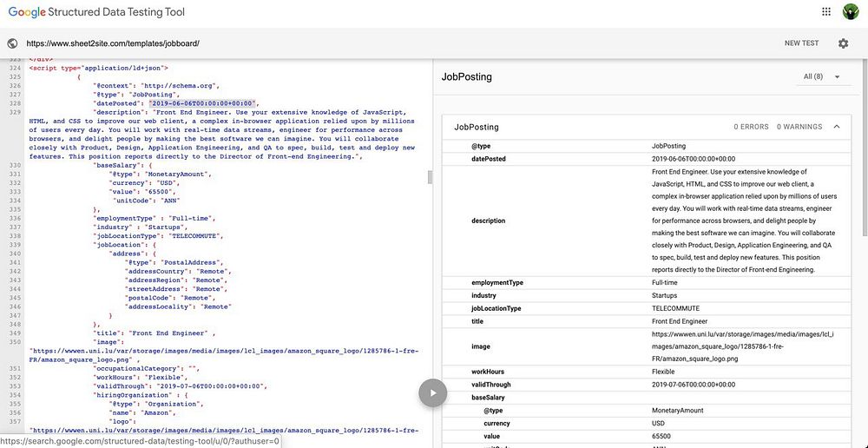Click the image row label in results
Screen dimensions: 868x448
(x=479, y=346)
